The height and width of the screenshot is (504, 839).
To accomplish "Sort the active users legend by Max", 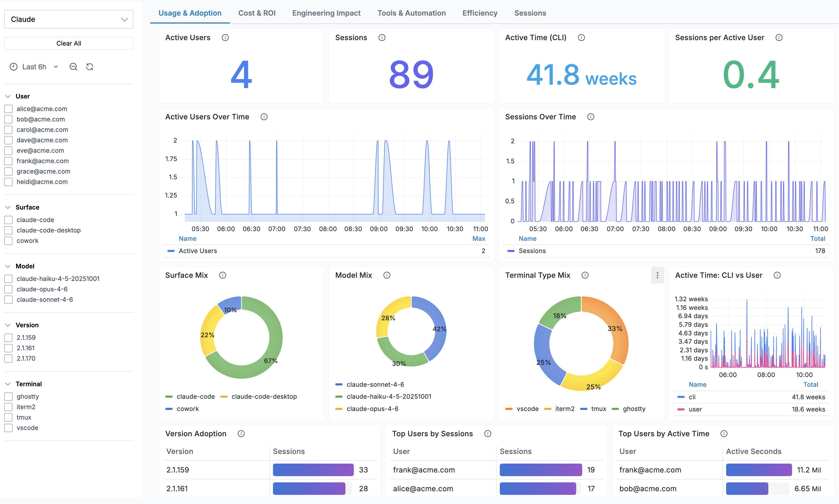I will click(x=479, y=239).
